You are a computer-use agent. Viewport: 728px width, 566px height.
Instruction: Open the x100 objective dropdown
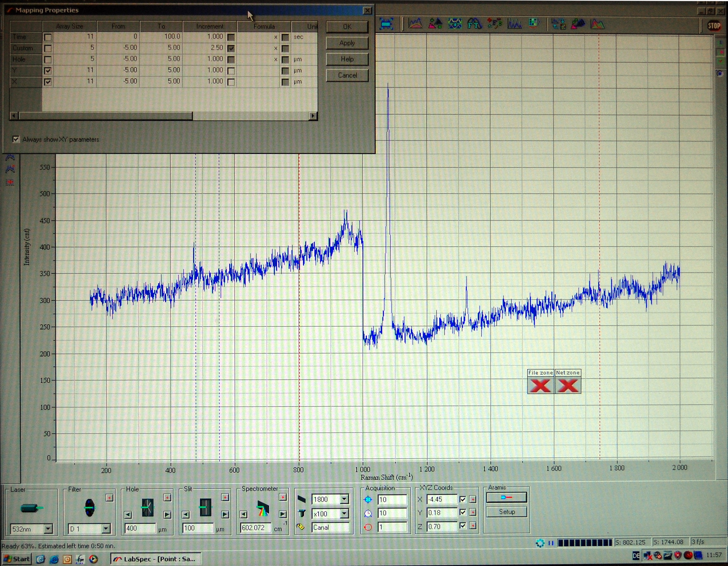pyautogui.click(x=345, y=514)
